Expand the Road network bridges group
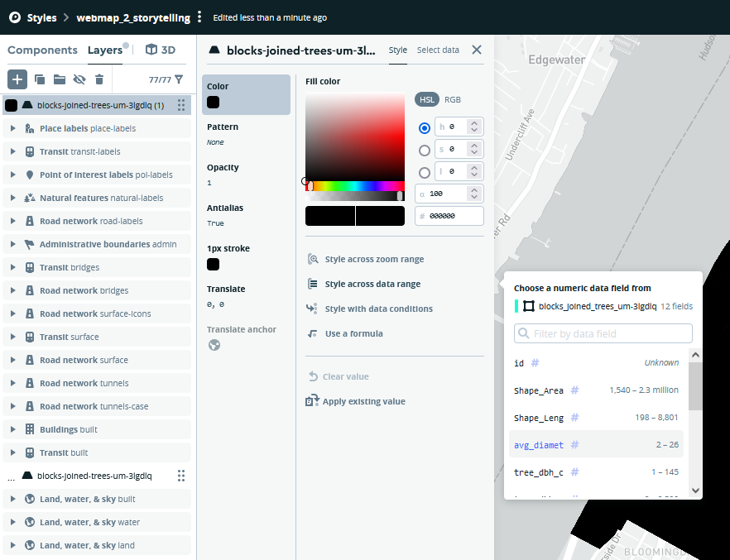 coord(13,290)
